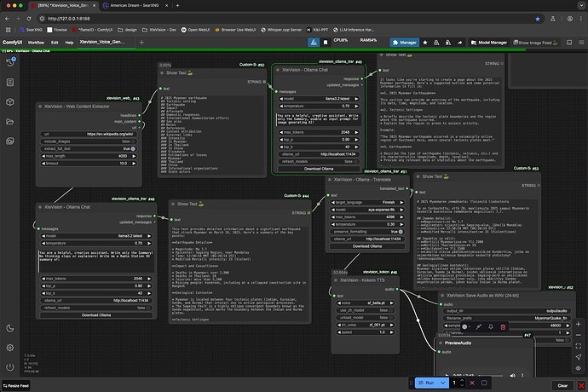This screenshot has width=588, height=392.
Task: Open Run button dropdown arrow
Action: 443,383
